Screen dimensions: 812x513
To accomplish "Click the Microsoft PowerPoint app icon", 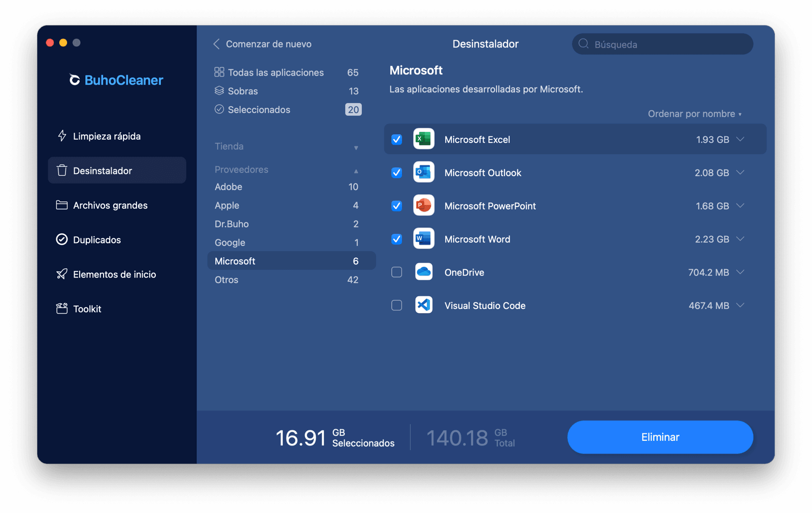I will [424, 206].
